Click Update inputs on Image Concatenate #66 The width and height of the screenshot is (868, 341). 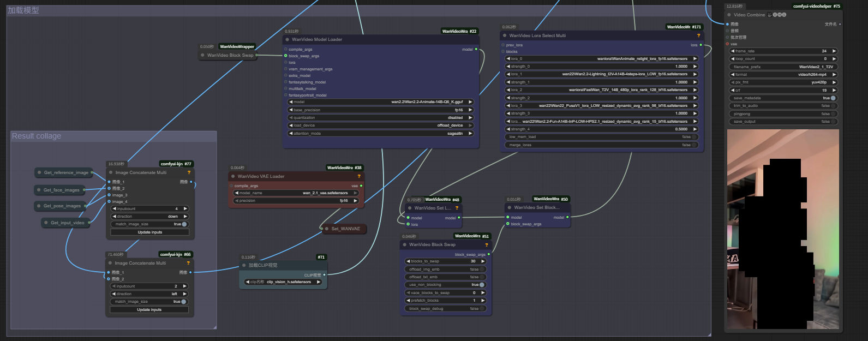(x=149, y=310)
